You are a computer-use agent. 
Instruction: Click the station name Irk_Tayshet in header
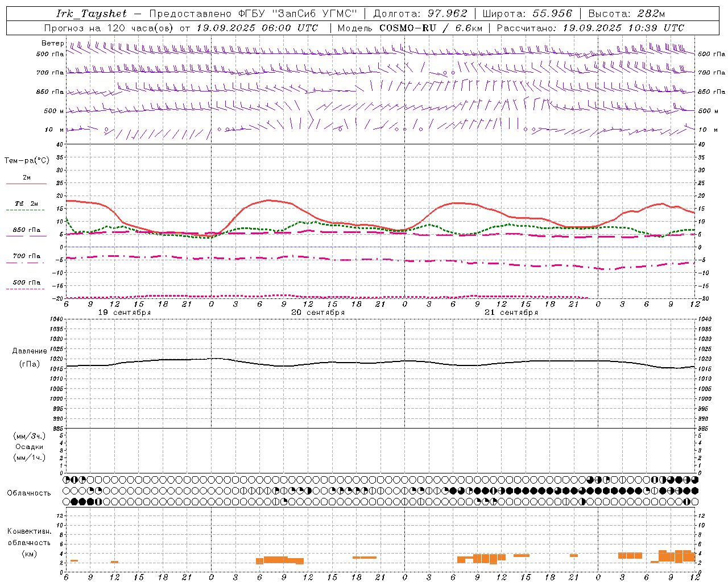click(92, 14)
